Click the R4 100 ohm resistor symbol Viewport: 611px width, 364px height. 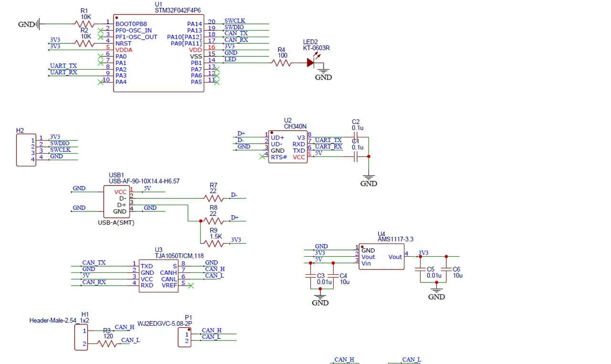pyautogui.click(x=281, y=62)
